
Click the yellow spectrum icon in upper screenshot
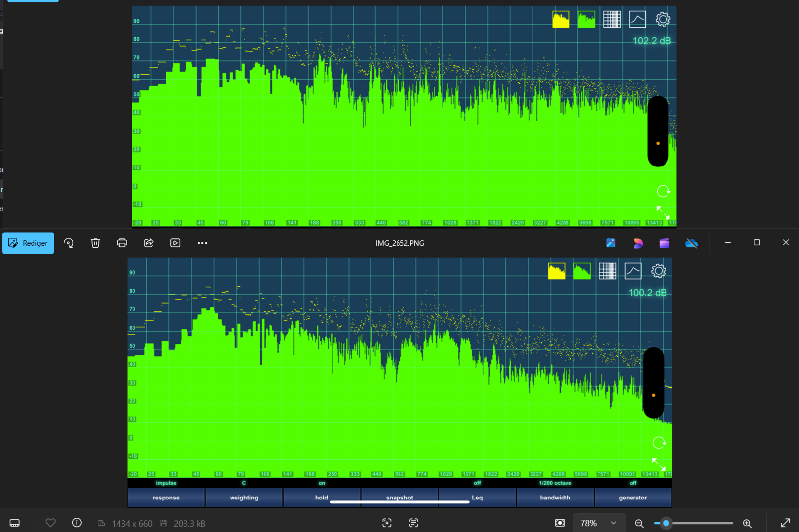561,20
